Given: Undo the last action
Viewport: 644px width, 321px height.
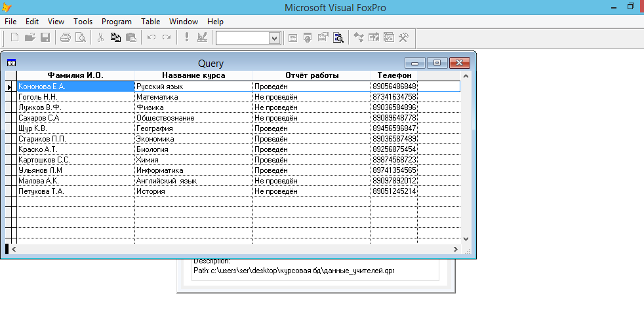Looking at the screenshot, I should point(151,38).
